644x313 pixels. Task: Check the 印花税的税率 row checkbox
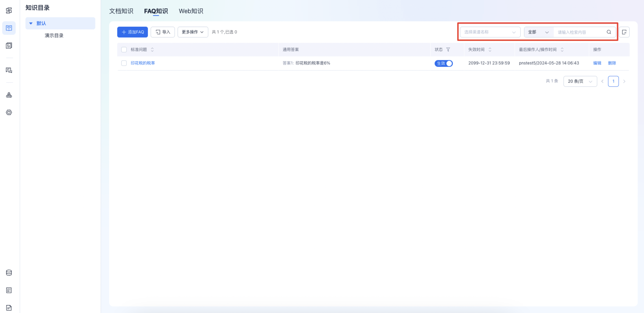pos(124,63)
